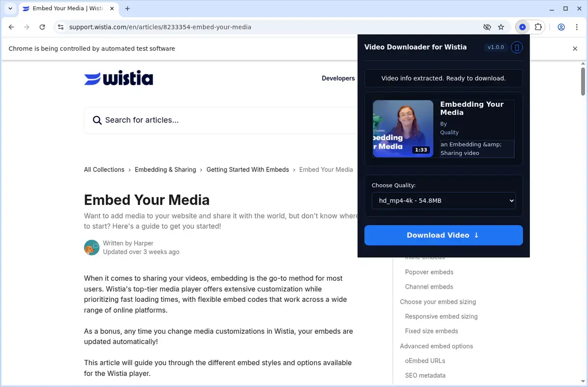Dismiss the automated test software notice
The image size is (588, 387).
[575, 48]
